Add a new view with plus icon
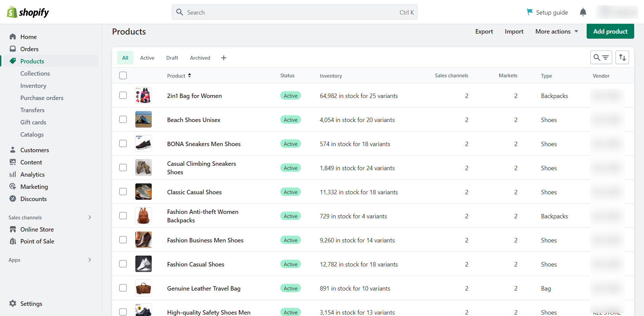The image size is (644, 316). (224, 58)
